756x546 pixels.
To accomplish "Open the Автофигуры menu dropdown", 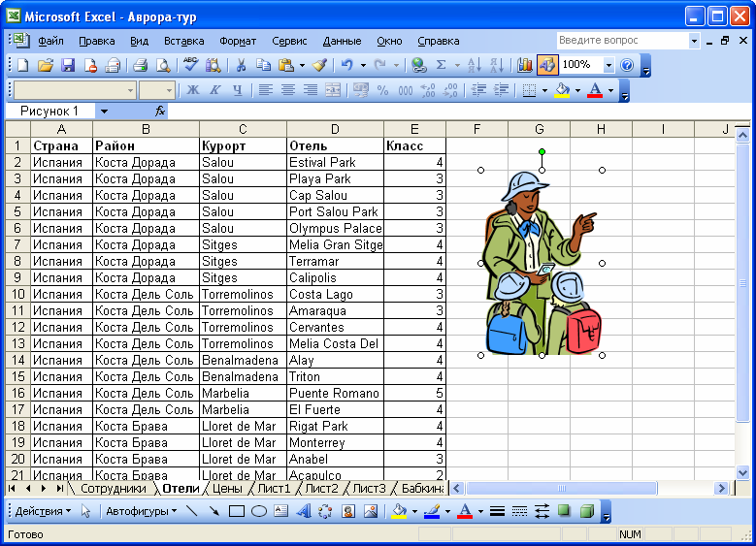I will pos(142,511).
